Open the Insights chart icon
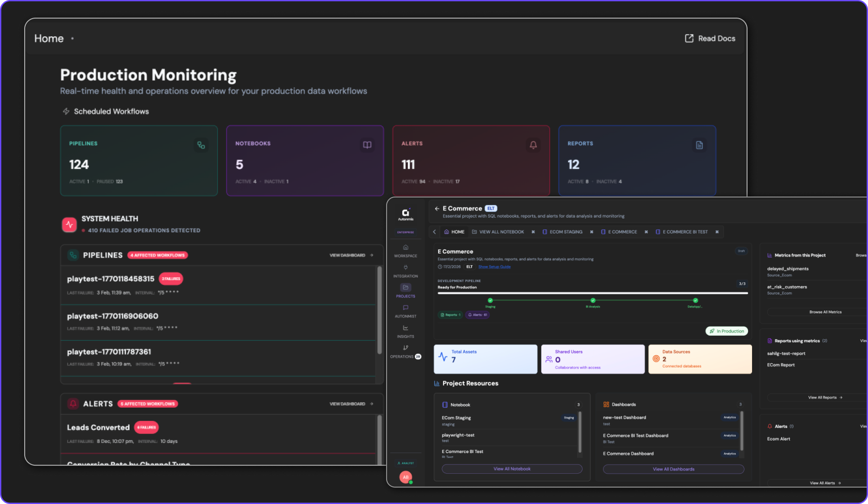The height and width of the screenshot is (504, 868). [x=405, y=328]
